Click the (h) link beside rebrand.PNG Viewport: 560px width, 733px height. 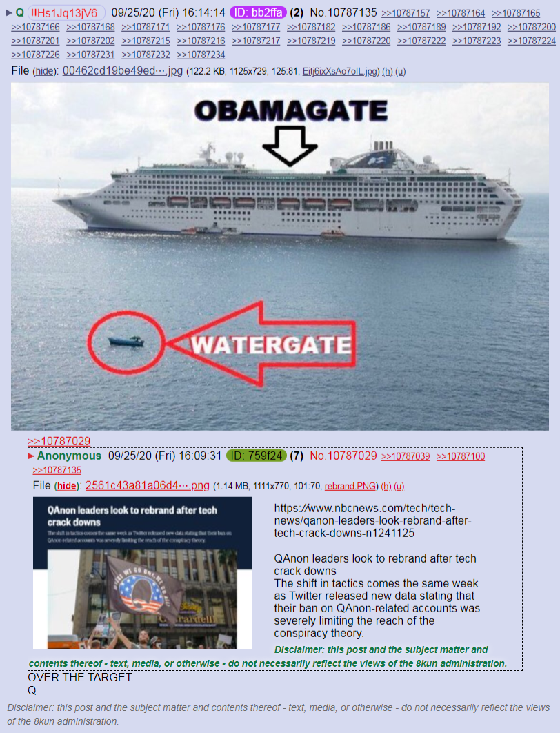pos(386,486)
